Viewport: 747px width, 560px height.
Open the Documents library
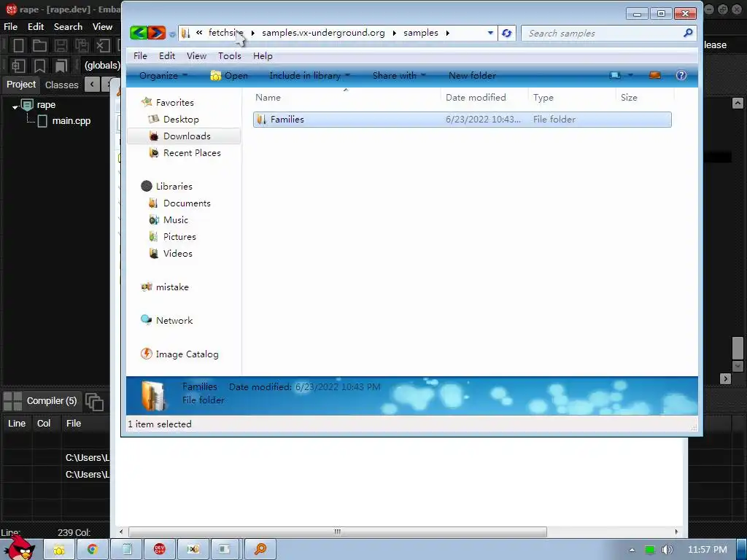tap(187, 203)
